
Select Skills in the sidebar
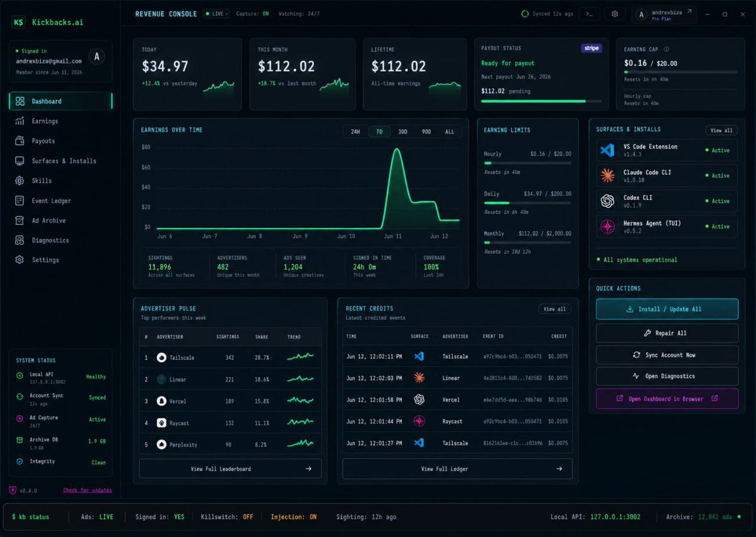pos(61,181)
